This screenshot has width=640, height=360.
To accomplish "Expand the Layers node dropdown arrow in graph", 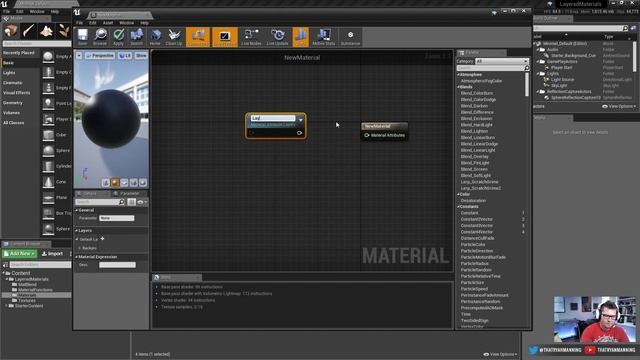I will click(301, 120).
